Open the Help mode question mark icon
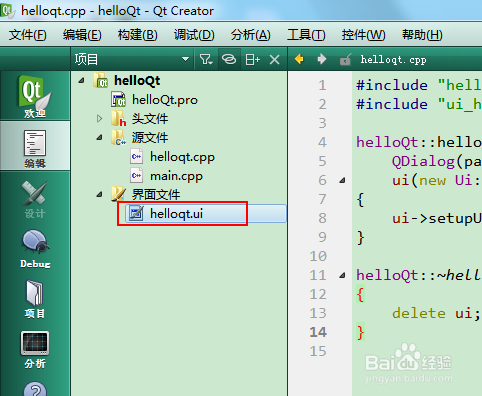This screenshot has width=482, height=396. click(35, 389)
